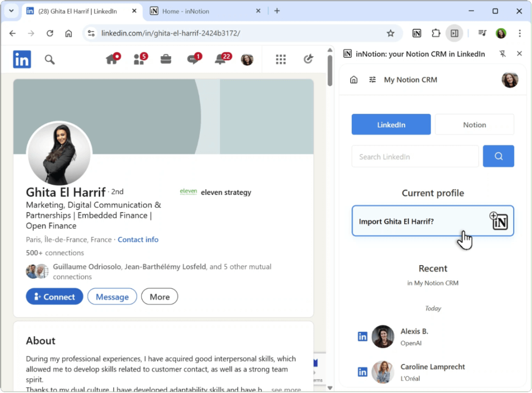Click the blue search button in inNotion
The width and height of the screenshot is (532, 393).
[x=498, y=156]
